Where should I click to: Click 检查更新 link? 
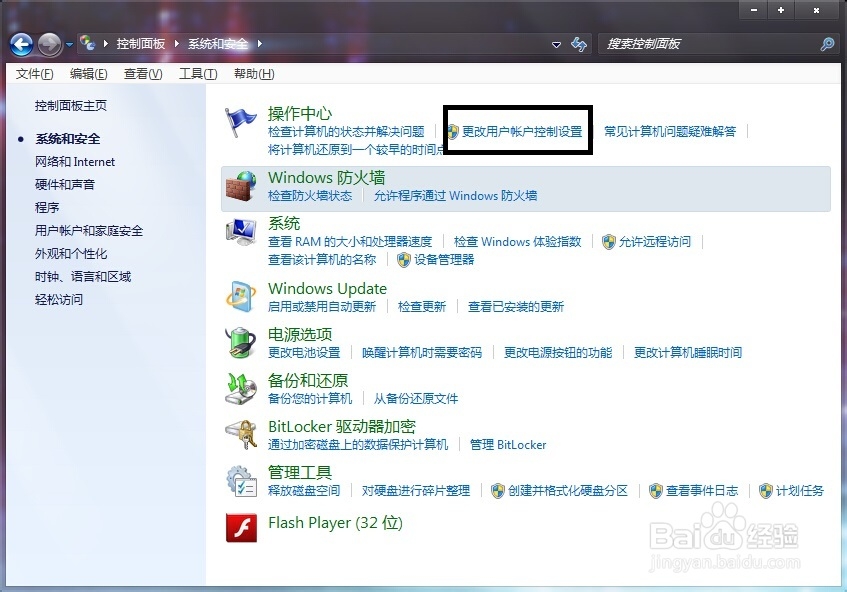pos(422,307)
